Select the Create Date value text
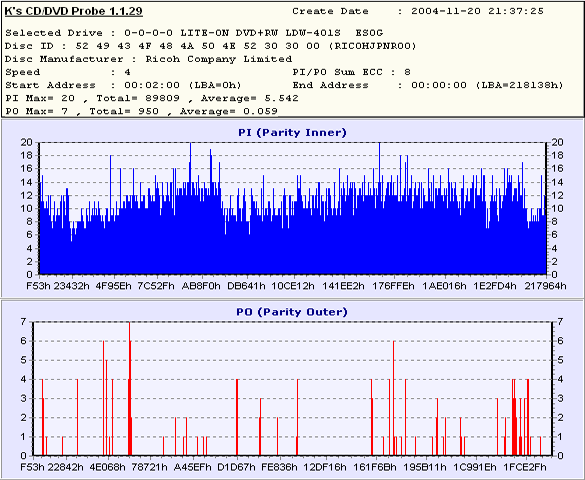Screen dimensions: 585x480 [478, 11]
